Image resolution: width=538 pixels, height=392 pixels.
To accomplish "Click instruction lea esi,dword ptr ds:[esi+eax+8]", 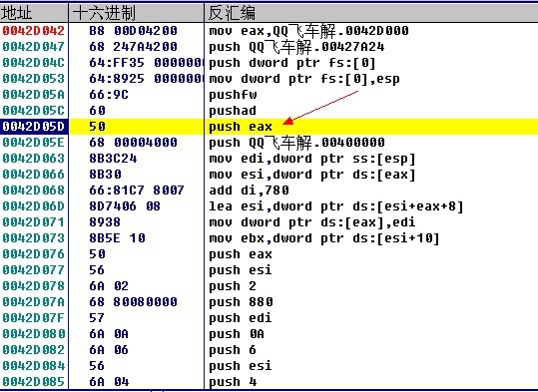I will click(336, 206).
